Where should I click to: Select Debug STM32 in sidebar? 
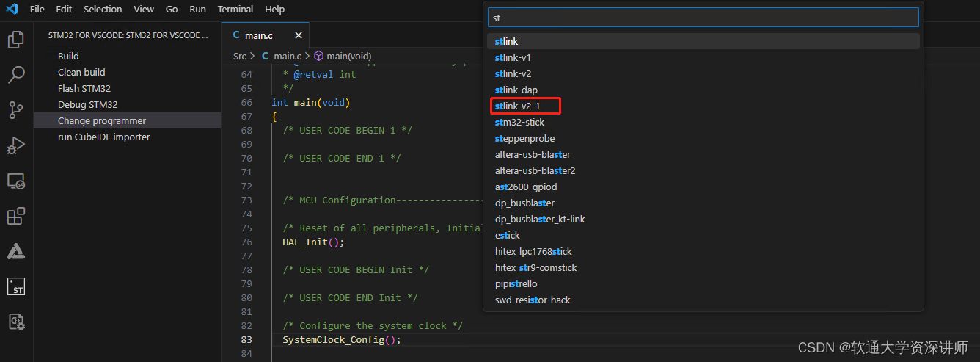point(127,104)
